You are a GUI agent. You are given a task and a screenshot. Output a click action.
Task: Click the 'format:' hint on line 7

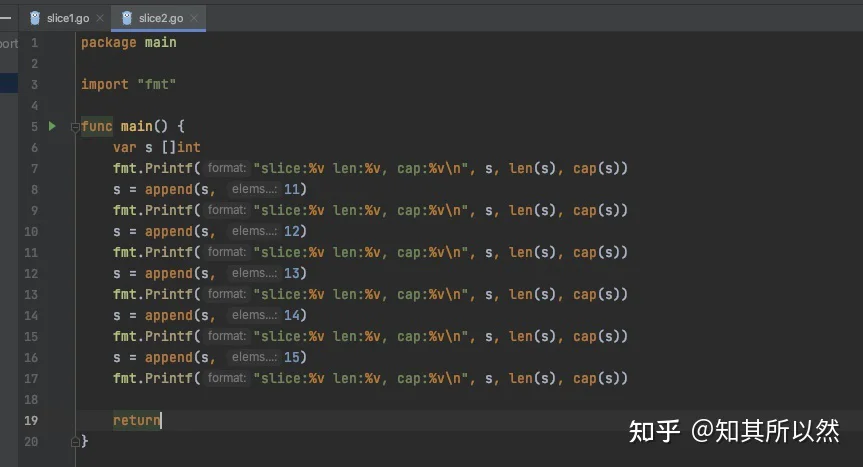tap(227, 168)
